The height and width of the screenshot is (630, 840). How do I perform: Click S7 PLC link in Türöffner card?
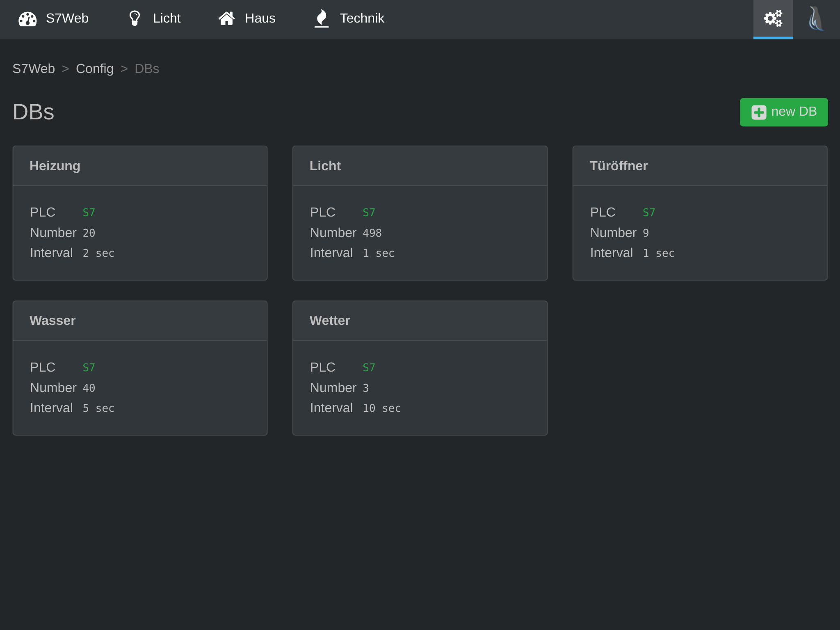tap(649, 212)
